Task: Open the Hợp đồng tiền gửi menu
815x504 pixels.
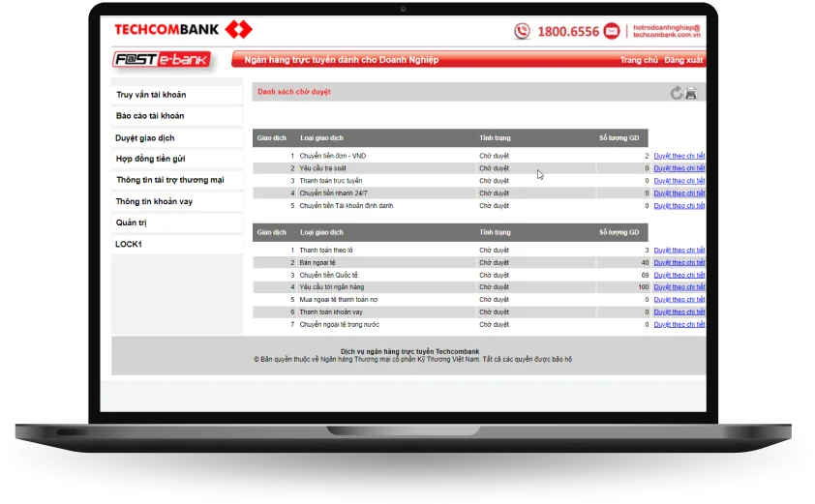Action: 150,159
